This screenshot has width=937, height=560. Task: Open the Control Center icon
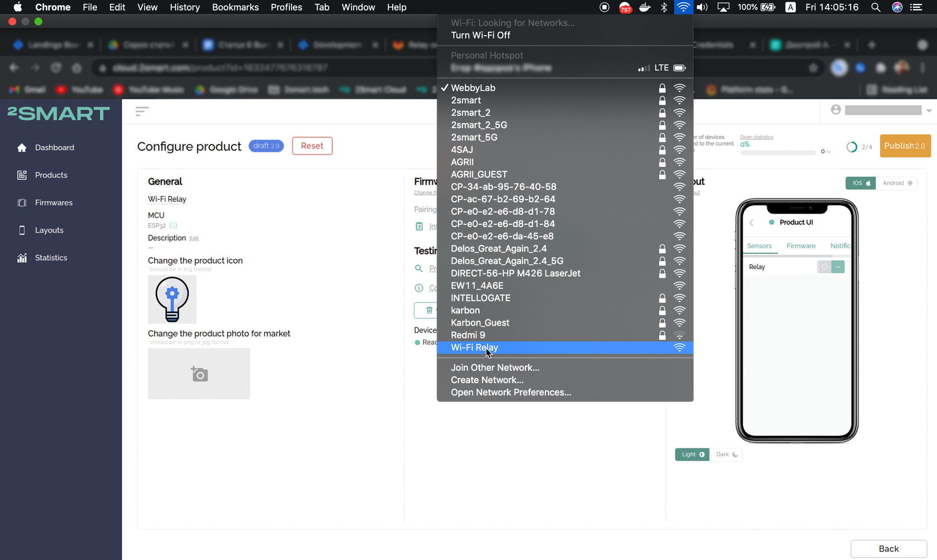pos(916,7)
